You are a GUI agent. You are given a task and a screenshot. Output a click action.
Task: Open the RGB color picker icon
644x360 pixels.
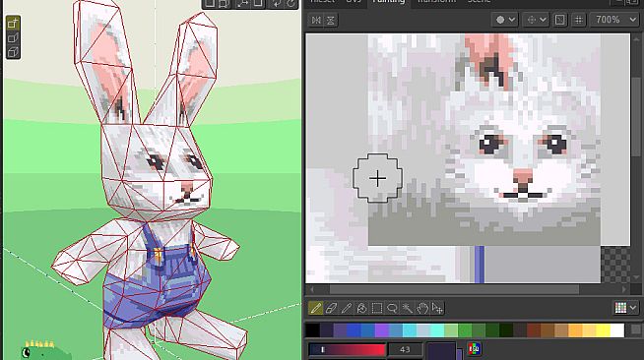[474, 349]
